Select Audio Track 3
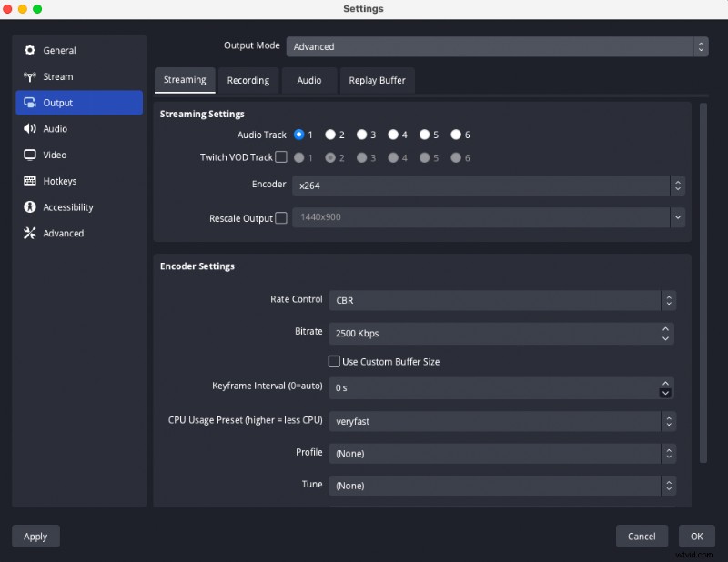This screenshot has width=728, height=562. [362, 134]
